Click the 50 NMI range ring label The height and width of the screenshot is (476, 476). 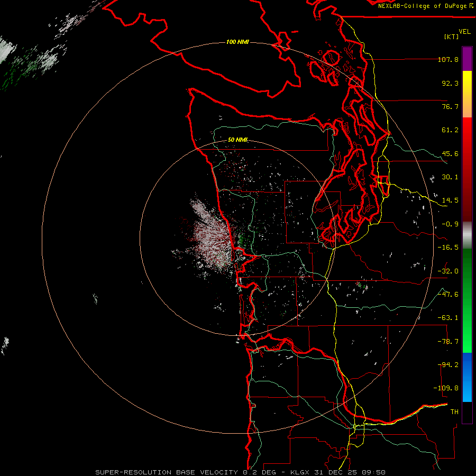[237, 140]
